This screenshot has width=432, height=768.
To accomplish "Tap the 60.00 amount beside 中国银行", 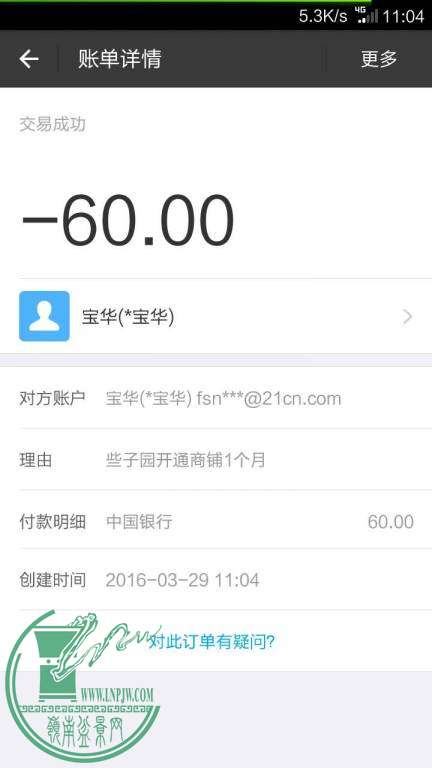I will 390,522.
